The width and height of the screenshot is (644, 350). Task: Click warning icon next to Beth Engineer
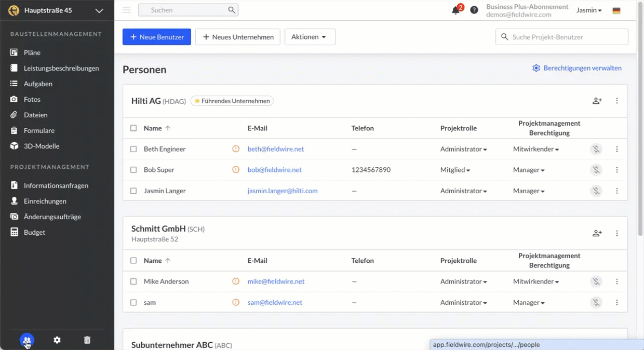(236, 149)
